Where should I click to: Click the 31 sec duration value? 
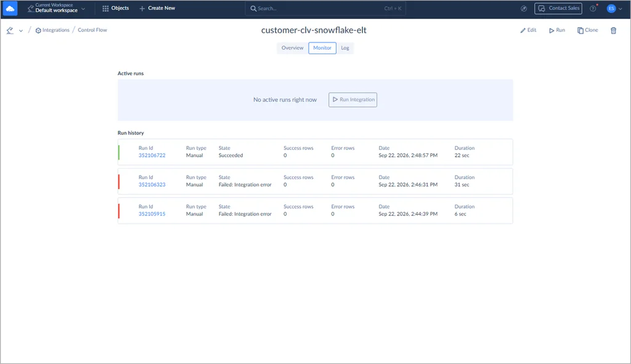click(x=462, y=185)
